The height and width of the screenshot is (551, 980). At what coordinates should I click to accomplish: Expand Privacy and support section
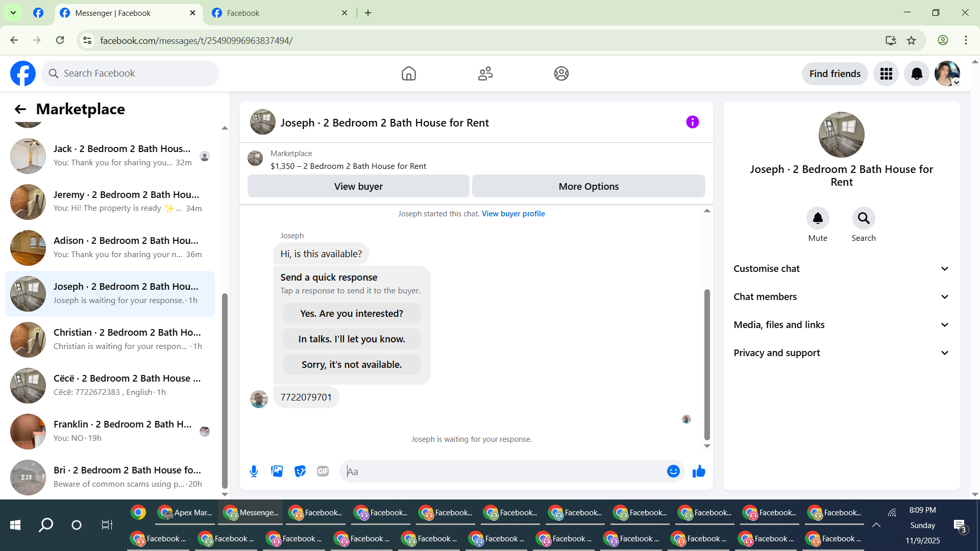pos(841,353)
